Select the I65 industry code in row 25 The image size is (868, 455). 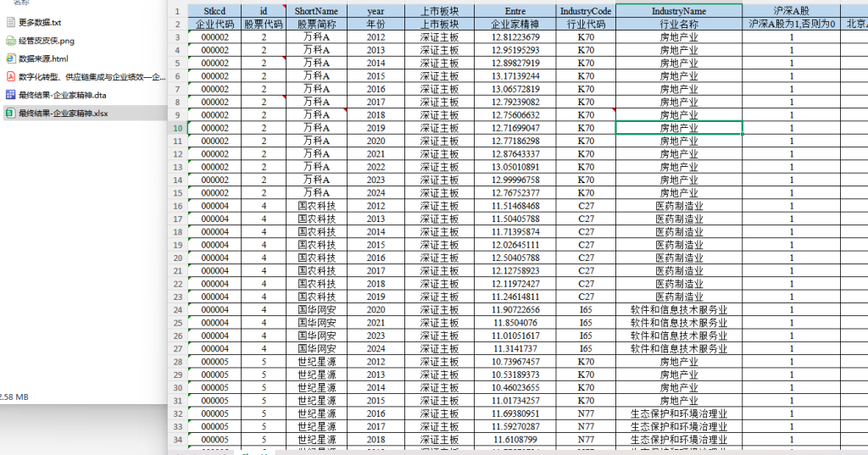(586, 323)
